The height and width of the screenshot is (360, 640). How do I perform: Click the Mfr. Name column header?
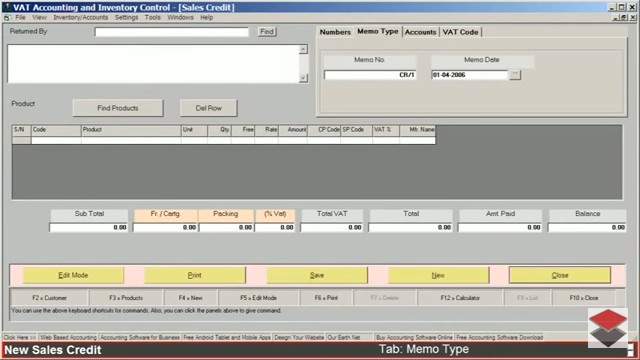pos(418,130)
